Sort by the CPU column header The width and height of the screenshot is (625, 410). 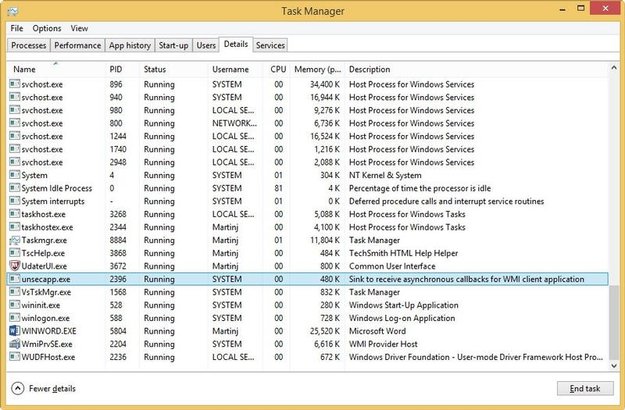277,69
